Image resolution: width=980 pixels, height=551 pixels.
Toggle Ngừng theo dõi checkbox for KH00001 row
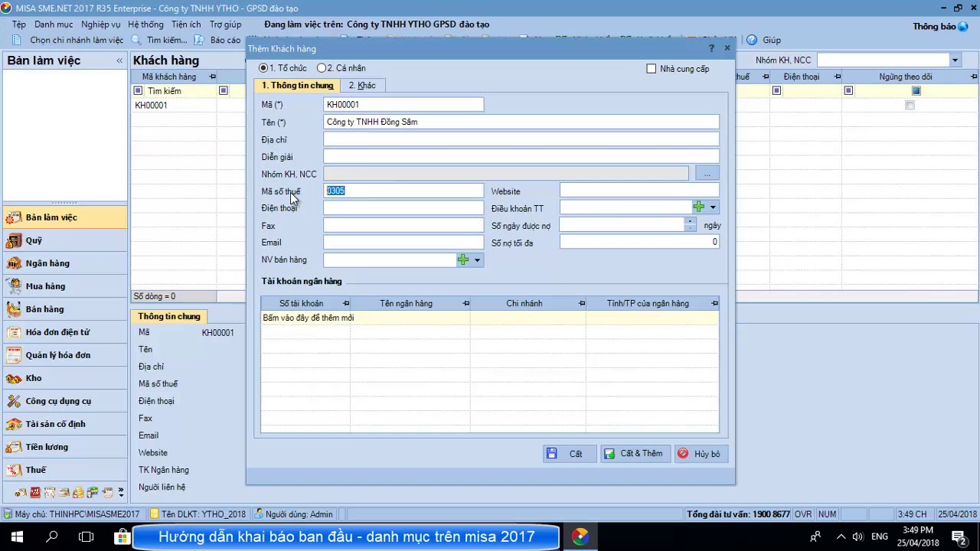click(x=910, y=105)
